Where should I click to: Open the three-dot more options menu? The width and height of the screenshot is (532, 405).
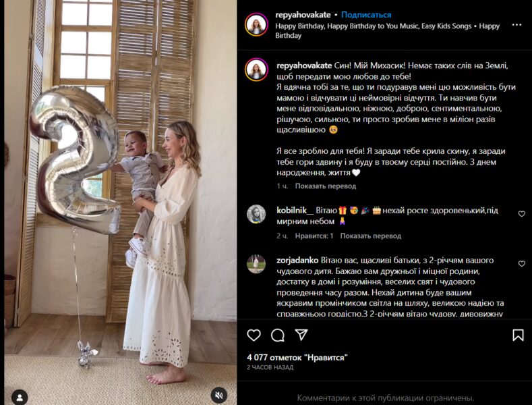click(x=516, y=25)
